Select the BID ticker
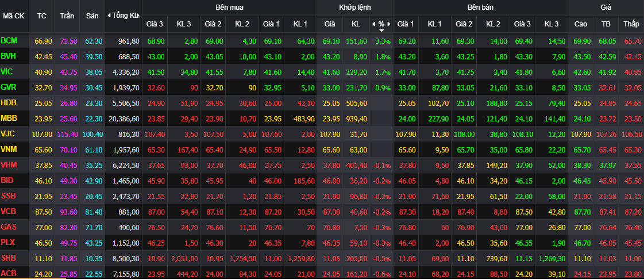 pos(7,180)
